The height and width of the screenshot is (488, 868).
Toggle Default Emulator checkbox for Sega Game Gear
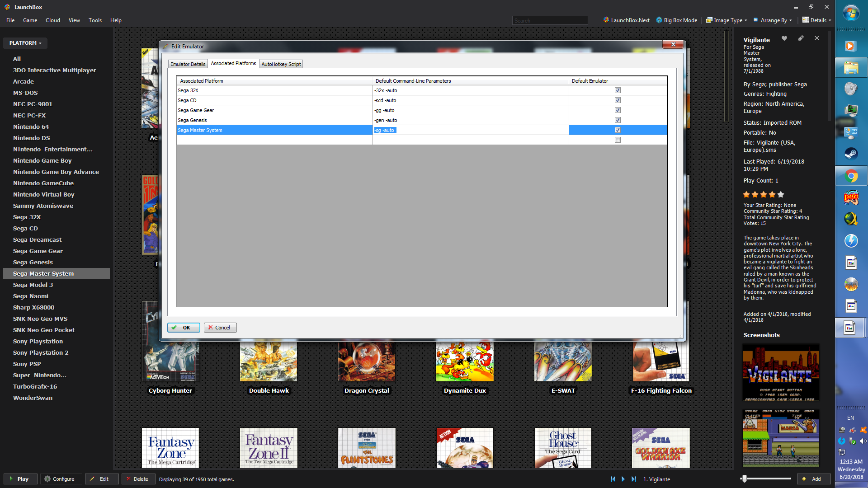[618, 110]
